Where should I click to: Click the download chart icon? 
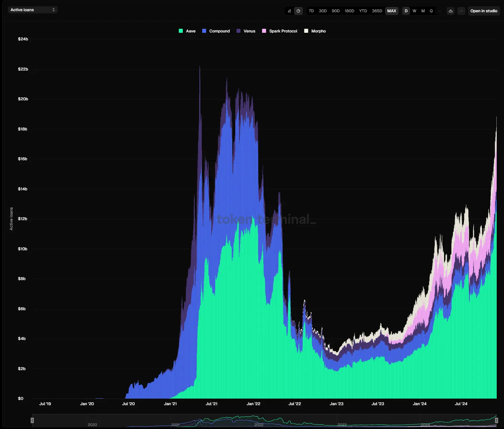(x=450, y=11)
